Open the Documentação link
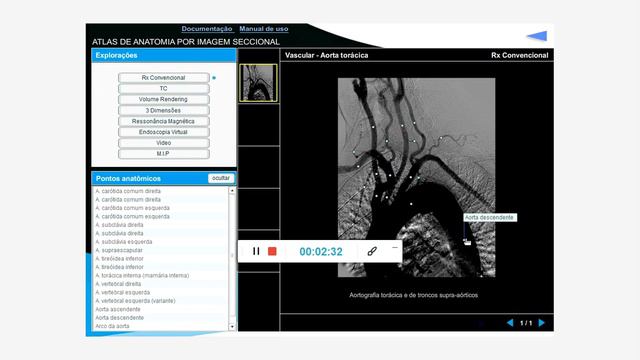The image size is (640, 360). click(x=207, y=29)
